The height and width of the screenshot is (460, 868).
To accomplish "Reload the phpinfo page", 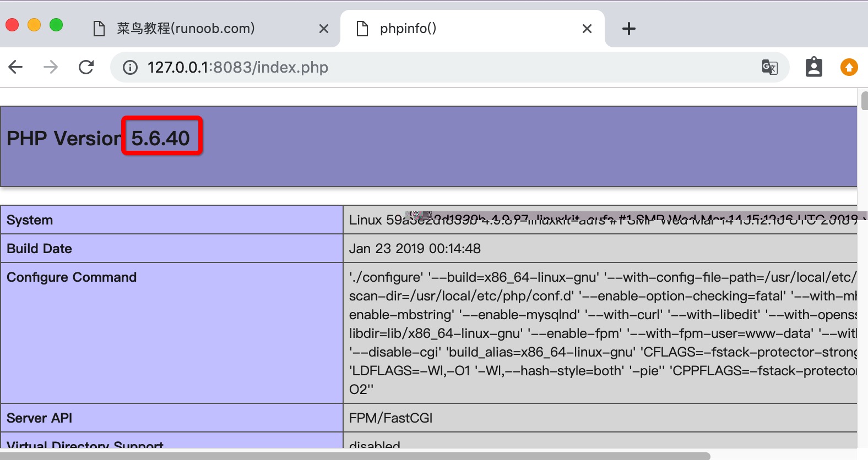I will (86, 67).
